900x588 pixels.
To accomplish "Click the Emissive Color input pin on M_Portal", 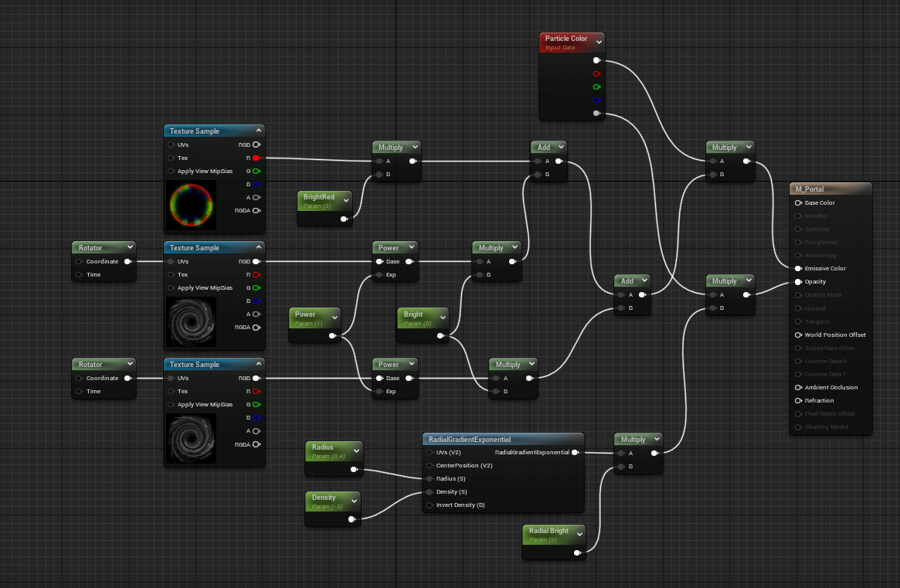I will pos(798,268).
